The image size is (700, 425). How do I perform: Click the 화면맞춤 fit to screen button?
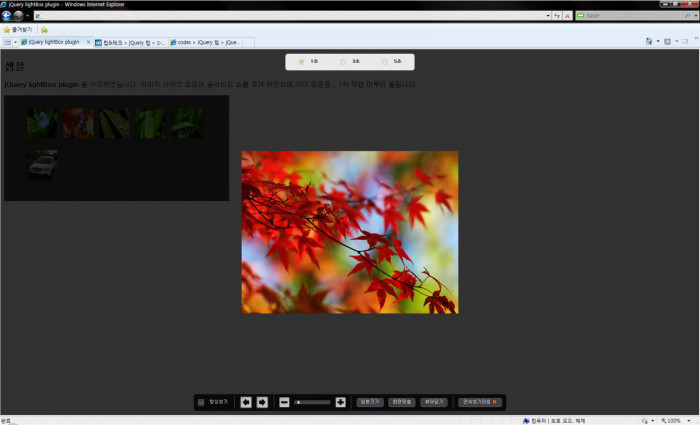[401, 402]
